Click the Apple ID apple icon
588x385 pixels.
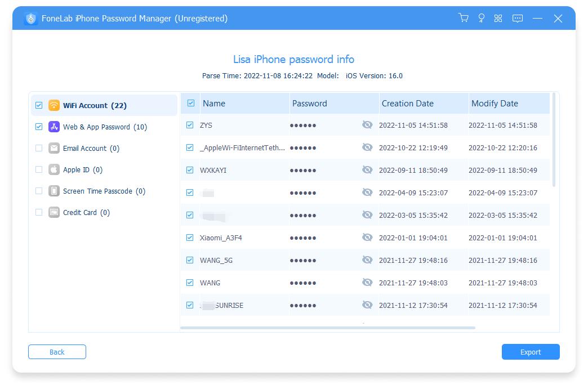coord(54,169)
